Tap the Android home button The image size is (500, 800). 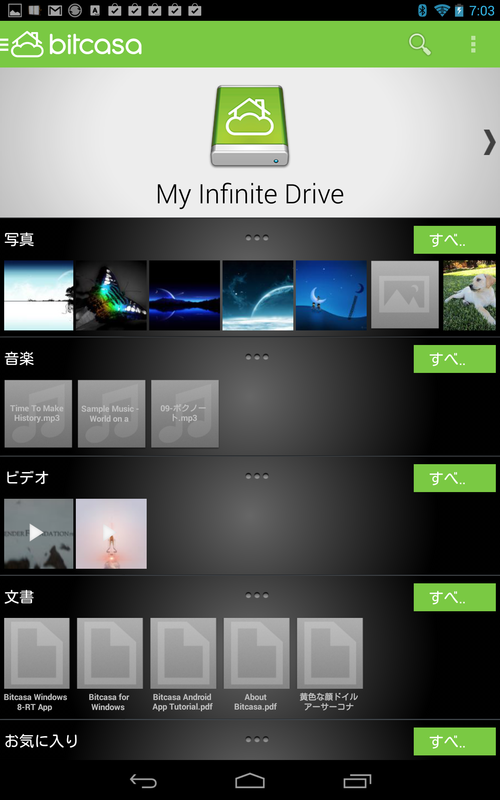tap(250, 781)
